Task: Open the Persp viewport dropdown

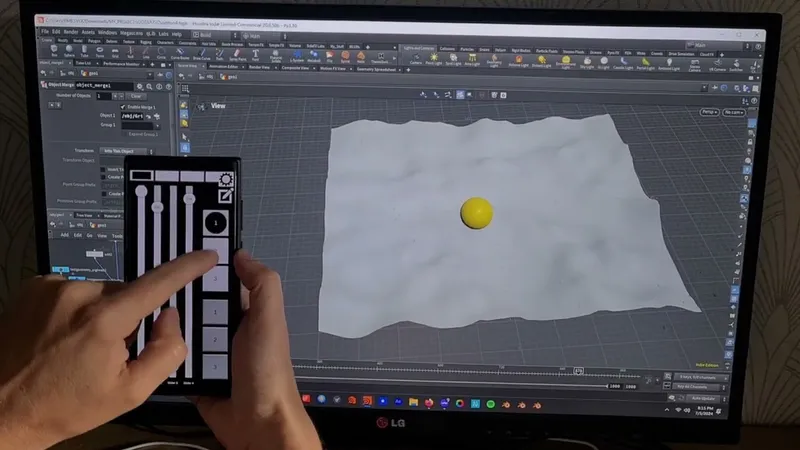Action: click(709, 112)
